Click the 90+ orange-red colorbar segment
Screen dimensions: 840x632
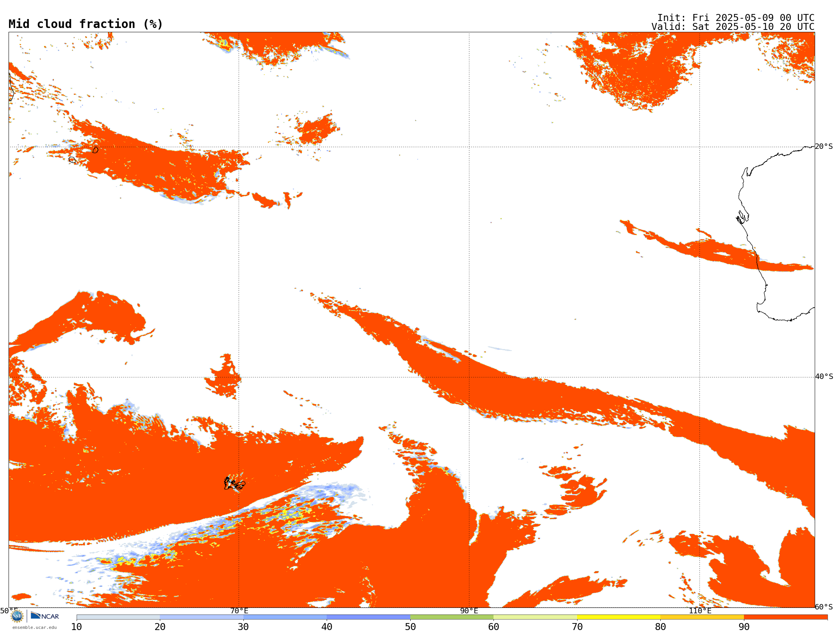pyautogui.click(x=786, y=617)
